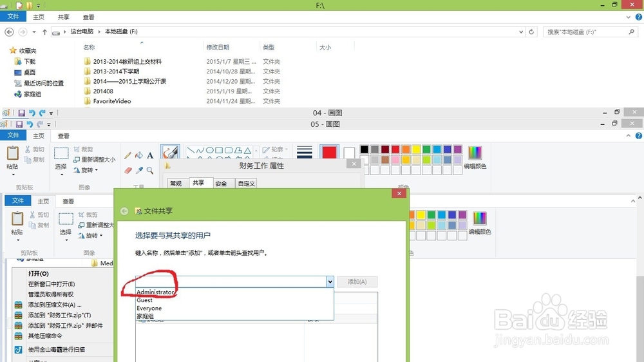
Task: Open 旋转 rotate dropdown in 05 - 画图
Action: click(x=86, y=169)
